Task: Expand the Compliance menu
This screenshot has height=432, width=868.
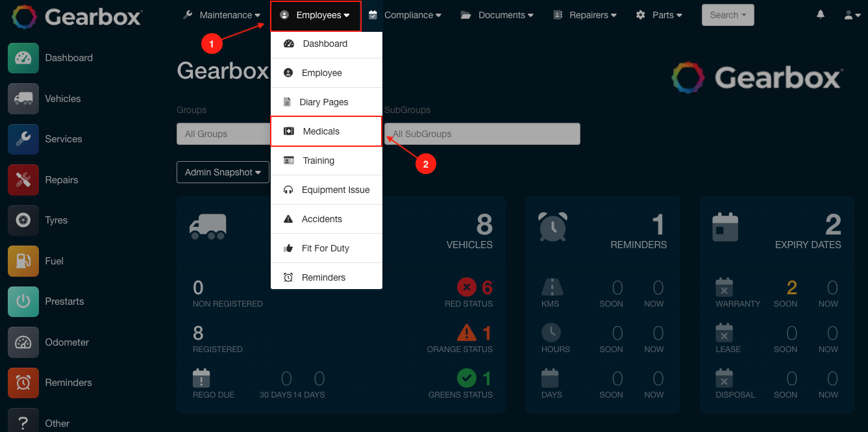Action: pos(405,15)
